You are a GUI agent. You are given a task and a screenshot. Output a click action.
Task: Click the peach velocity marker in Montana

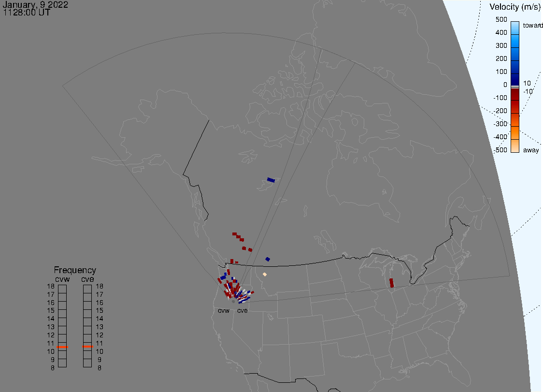[265, 274]
